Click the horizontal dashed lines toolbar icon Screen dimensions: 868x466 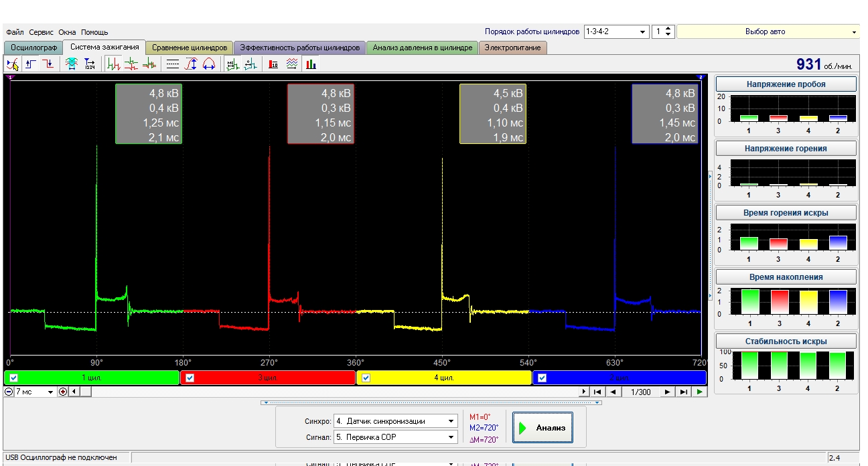click(173, 64)
